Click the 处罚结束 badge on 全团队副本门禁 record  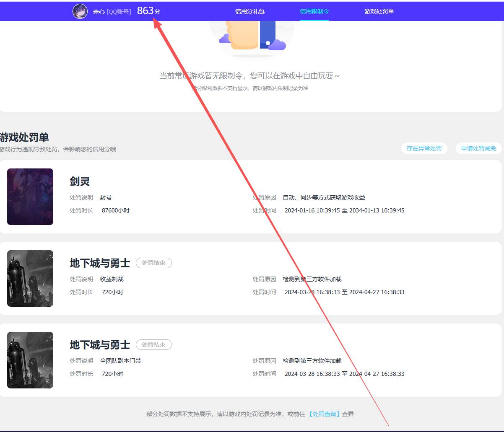click(x=153, y=345)
